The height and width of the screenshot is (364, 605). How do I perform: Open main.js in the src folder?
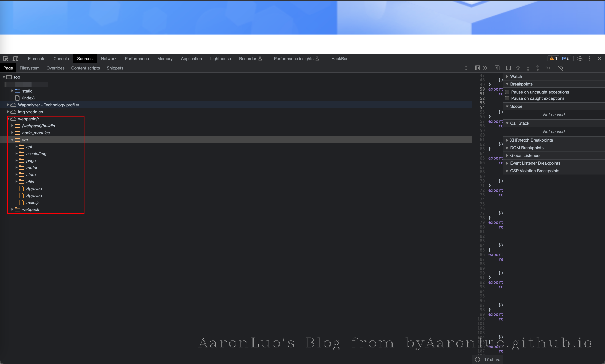point(33,203)
